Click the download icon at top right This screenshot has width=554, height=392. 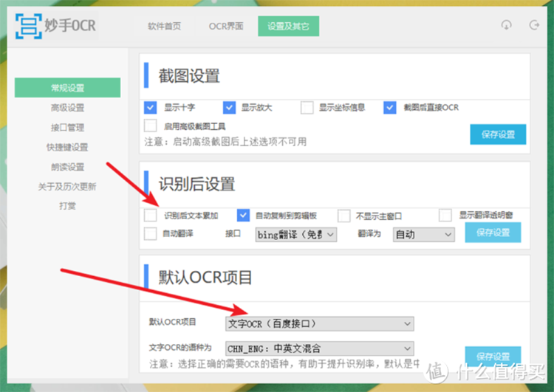coord(506,25)
